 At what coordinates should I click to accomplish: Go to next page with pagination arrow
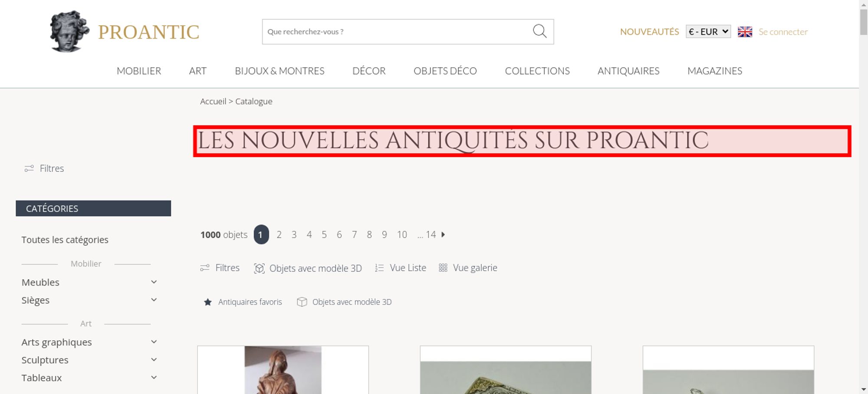[443, 234]
